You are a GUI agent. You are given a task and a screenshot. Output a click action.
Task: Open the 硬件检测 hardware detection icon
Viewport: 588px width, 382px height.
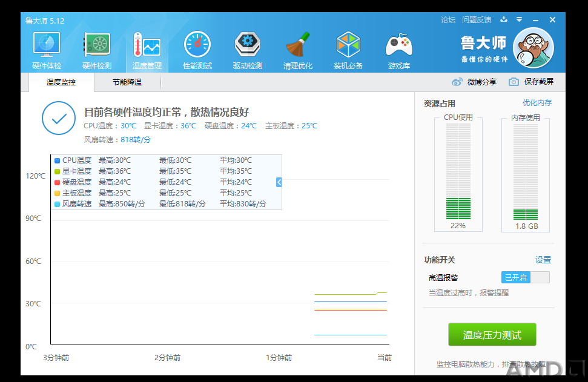(x=97, y=51)
